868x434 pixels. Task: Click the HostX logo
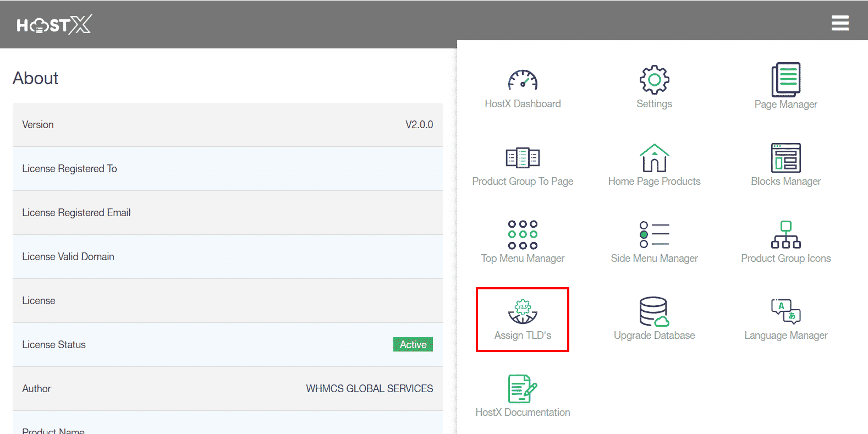(54, 25)
